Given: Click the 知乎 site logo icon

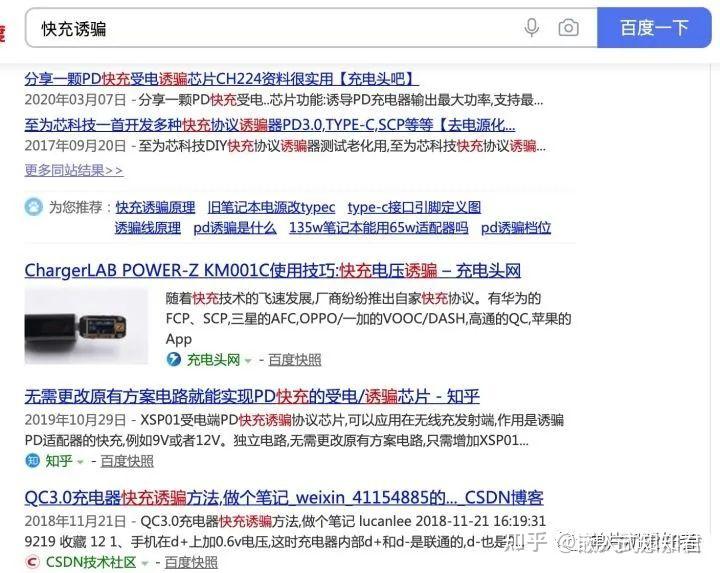Looking at the screenshot, I should 32,461.
